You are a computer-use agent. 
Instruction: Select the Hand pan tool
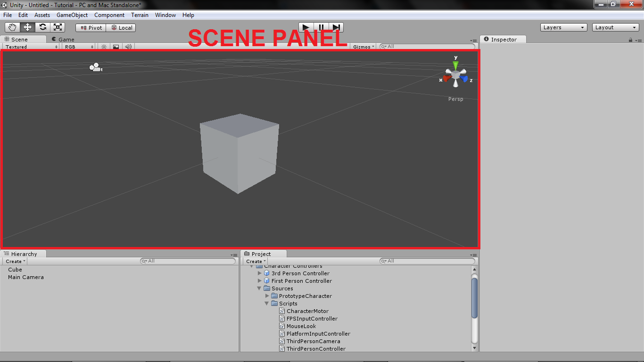point(12,27)
